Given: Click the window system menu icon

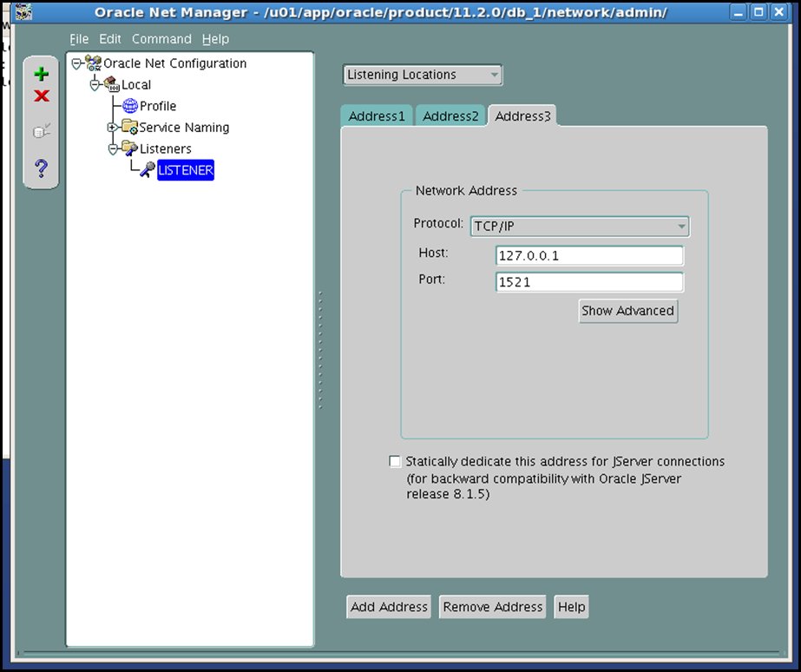Looking at the screenshot, I should pyautogui.click(x=23, y=11).
